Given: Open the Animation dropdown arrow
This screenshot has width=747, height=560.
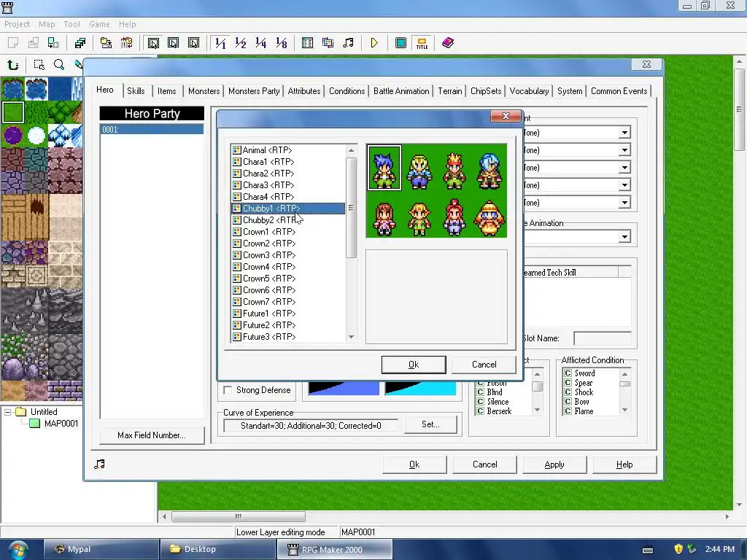Looking at the screenshot, I should point(624,237).
